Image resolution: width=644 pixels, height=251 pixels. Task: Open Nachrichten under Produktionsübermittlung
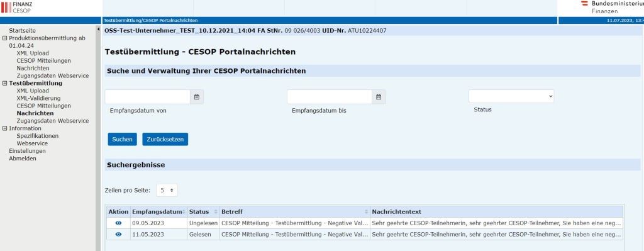[x=33, y=68]
